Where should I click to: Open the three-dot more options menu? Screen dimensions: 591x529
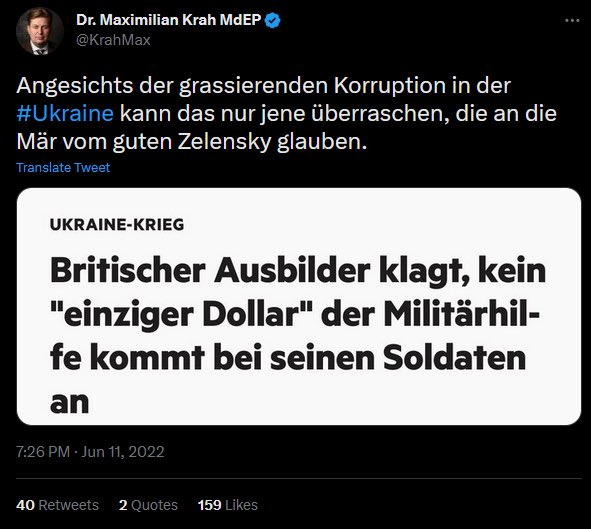pyautogui.click(x=572, y=20)
